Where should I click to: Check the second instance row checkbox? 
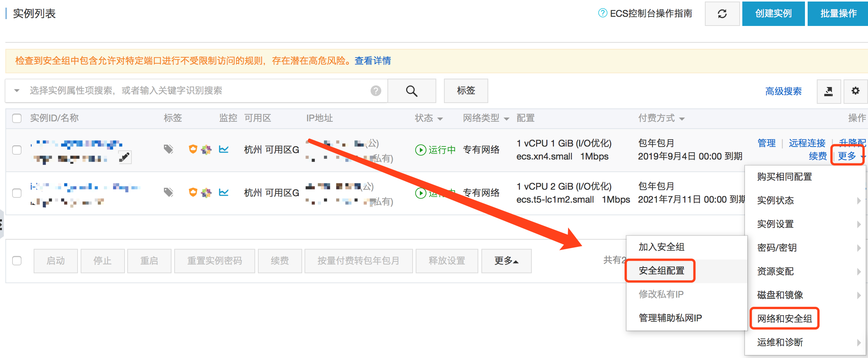point(17,193)
